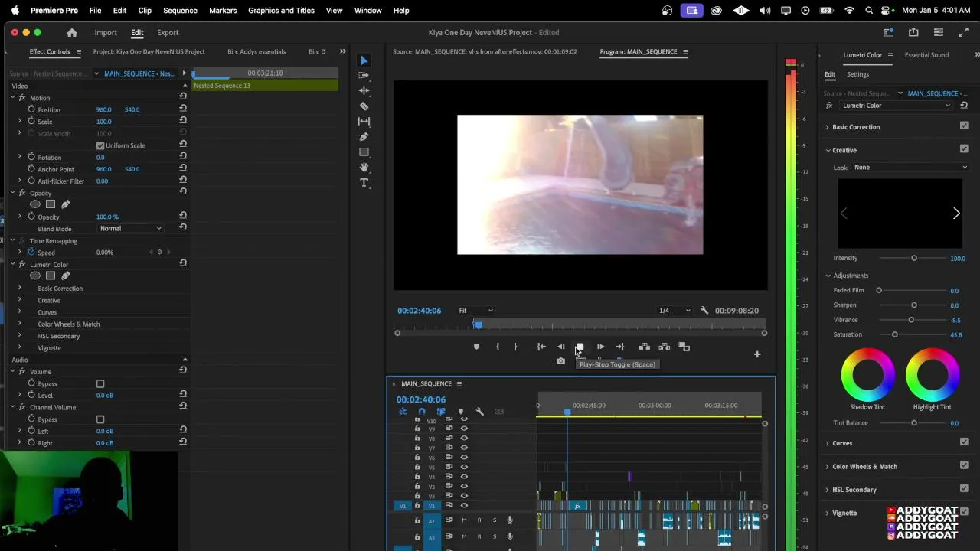Screen dimensions: 980x551
Task: Select the Rectangle tool
Action: pyautogui.click(x=364, y=152)
